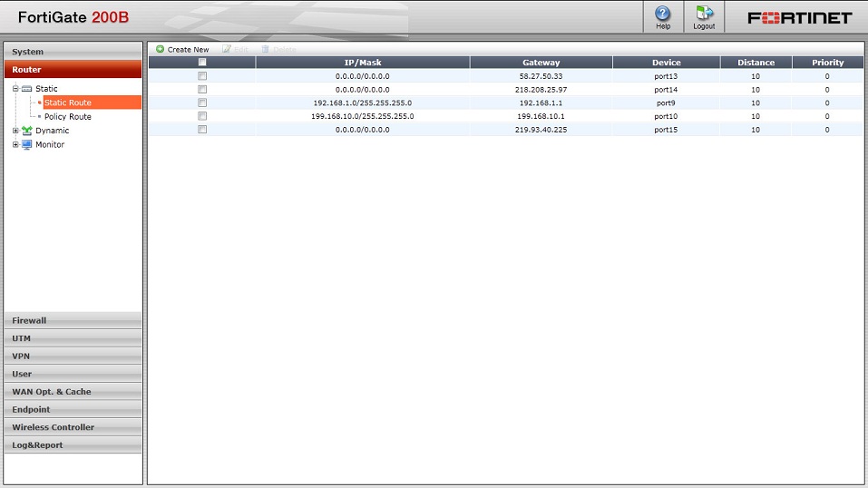The image size is (868, 488).
Task: Open the Router menu section
Action: pos(73,69)
